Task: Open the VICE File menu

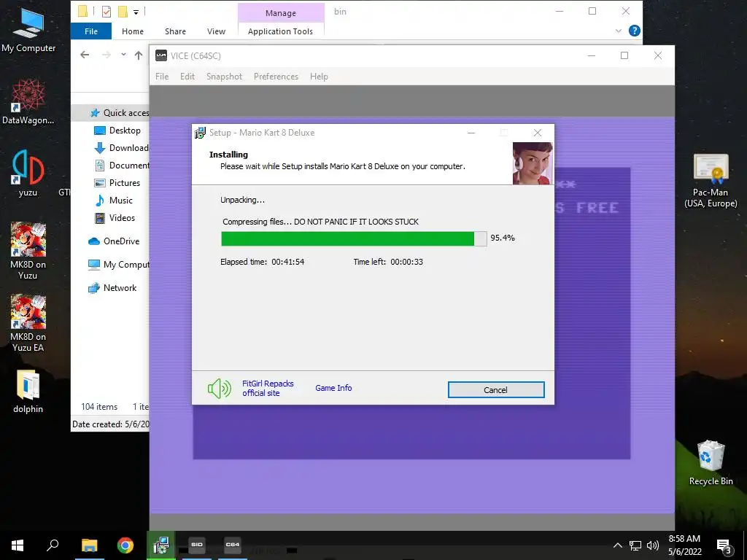Action: click(x=162, y=76)
